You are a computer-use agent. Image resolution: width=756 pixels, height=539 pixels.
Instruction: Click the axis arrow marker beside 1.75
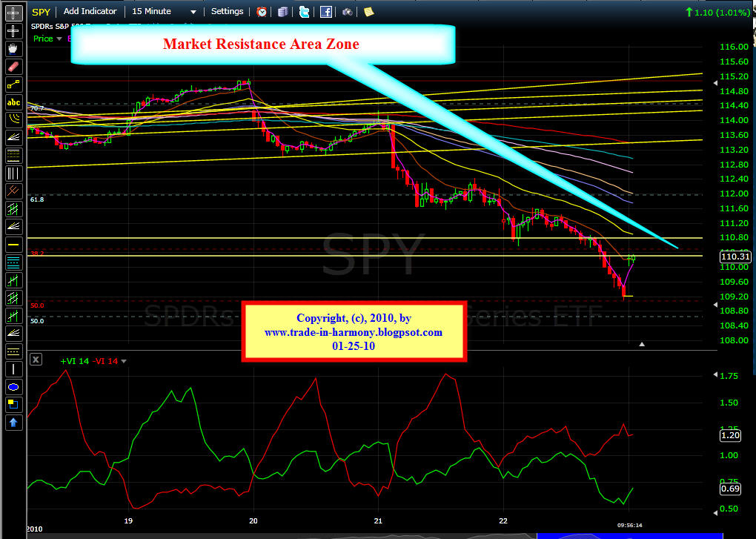(x=715, y=374)
